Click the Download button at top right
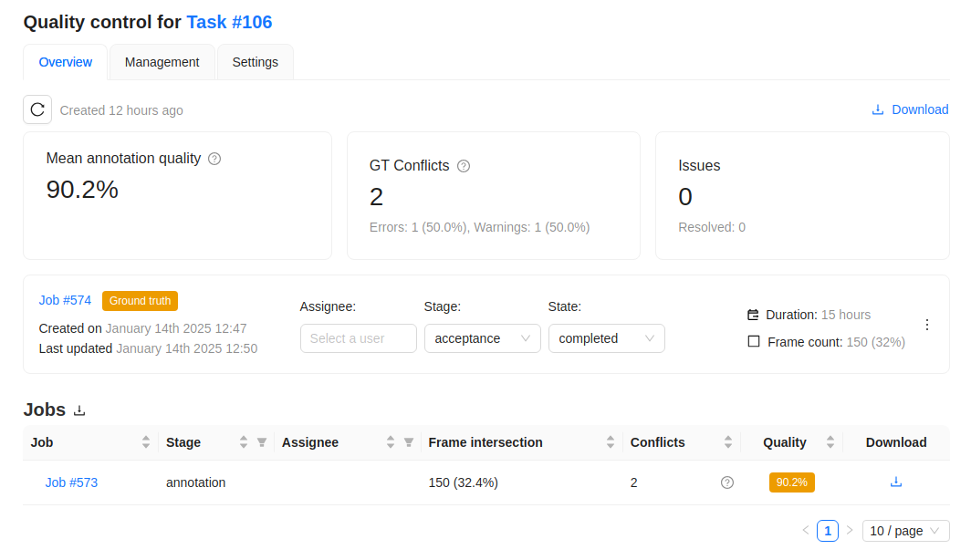Image resolution: width=971 pixels, height=560 pixels. coord(910,109)
